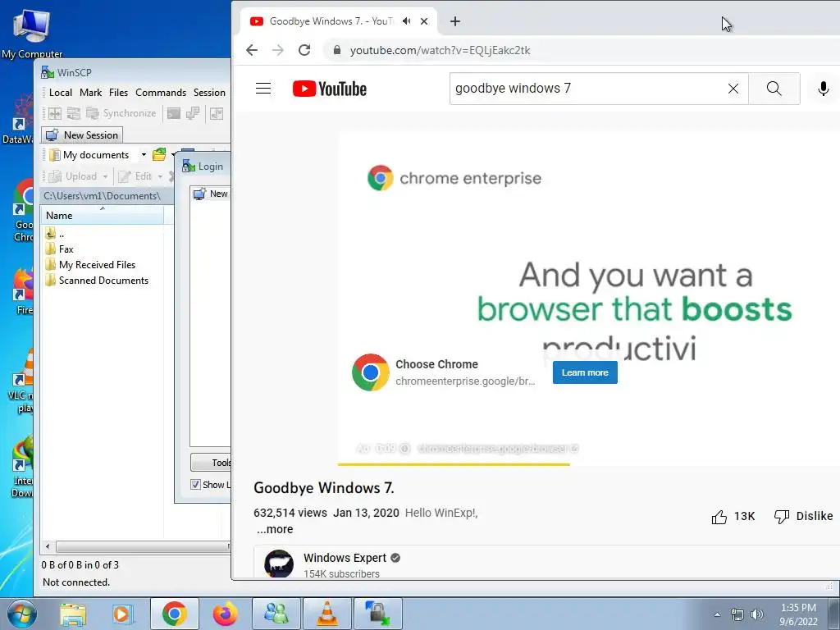Image resolution: width=840 pixels, height=630 pixels.
Task: Clear the search box with the X
Action: (x=733, y=89)
